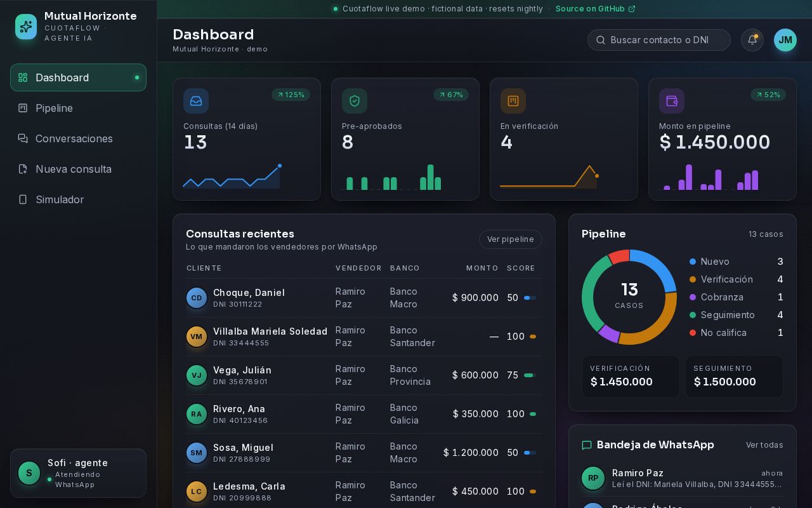This screenshot has width=812, height=508.
Task: Click the MONTO column header
Action: [482, 268]
